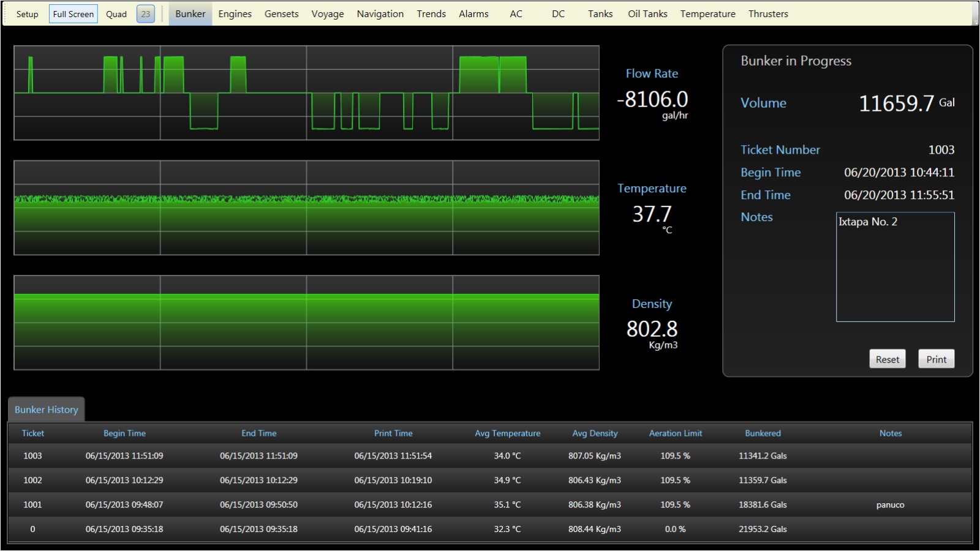Click the Bunkered column header
The image size is (980, 551).
[763, 433]
